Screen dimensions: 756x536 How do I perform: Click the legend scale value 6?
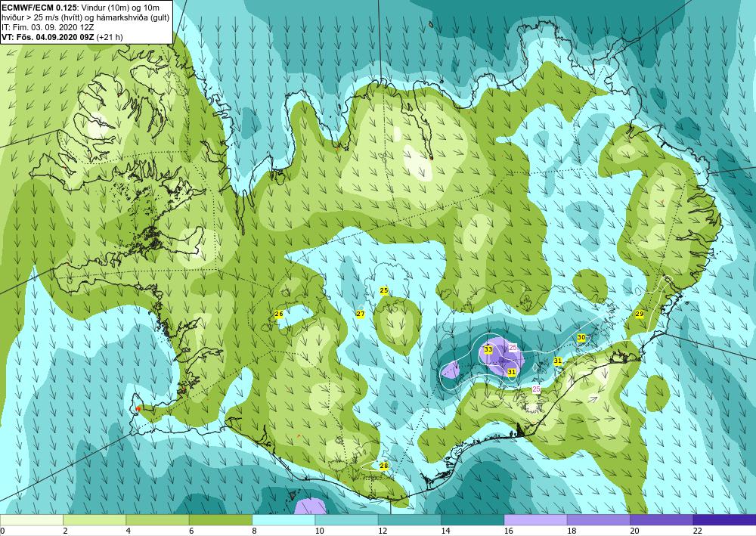(191, 531)
